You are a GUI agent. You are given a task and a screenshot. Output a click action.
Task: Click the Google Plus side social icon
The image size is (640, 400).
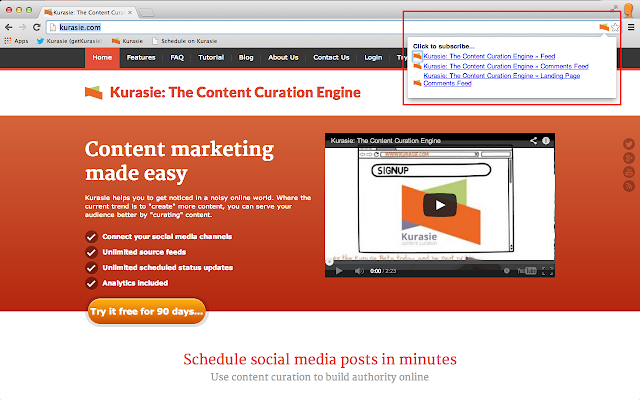click(x=629, y=158)
